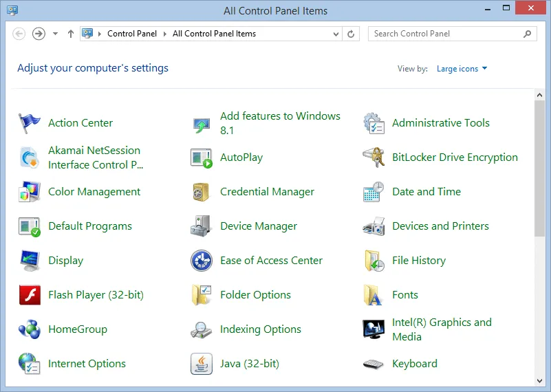Image resolution: width=551 pixels, height=392 pixels.
Task: Open the Internet Options link
Action: (87, 364)
